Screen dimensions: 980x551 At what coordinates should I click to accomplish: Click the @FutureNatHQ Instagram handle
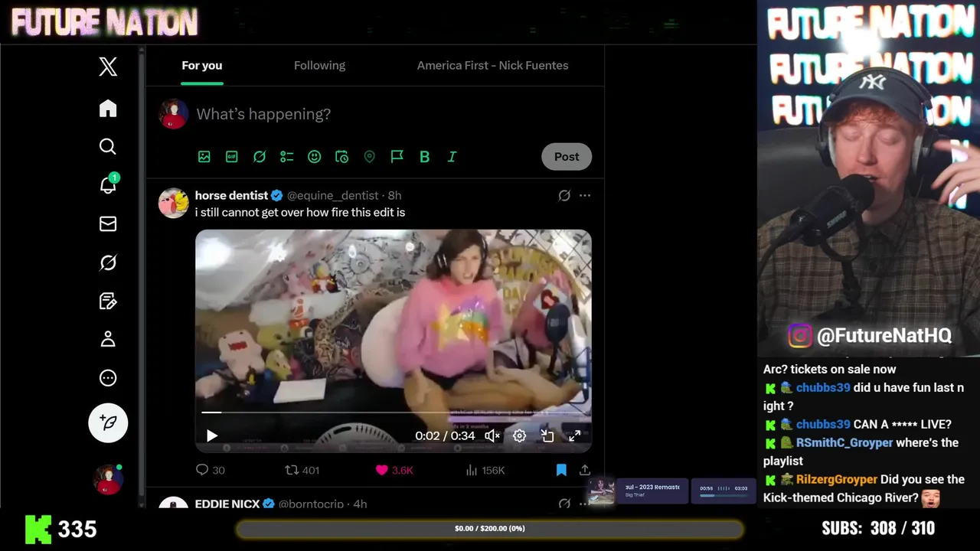pos(884,335)
